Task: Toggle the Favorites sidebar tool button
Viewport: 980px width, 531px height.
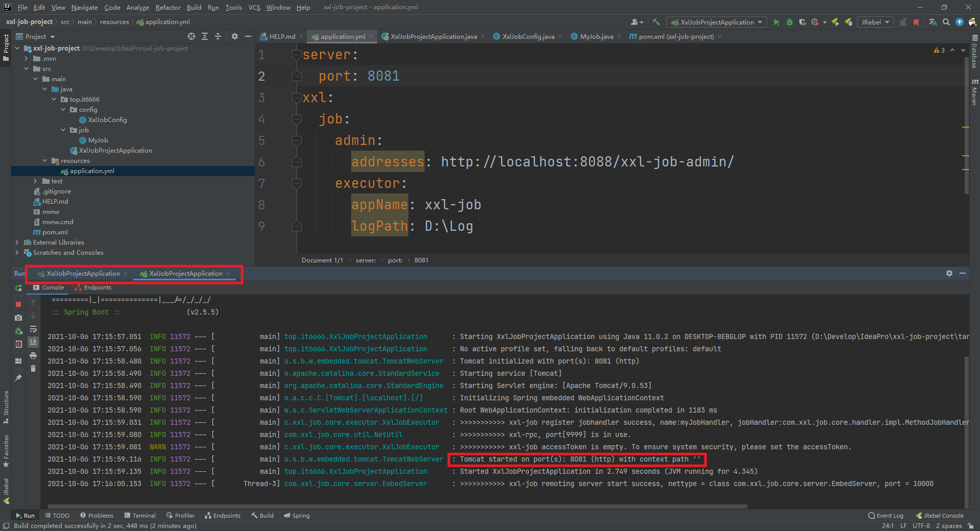Action: (x=6, y=451)
